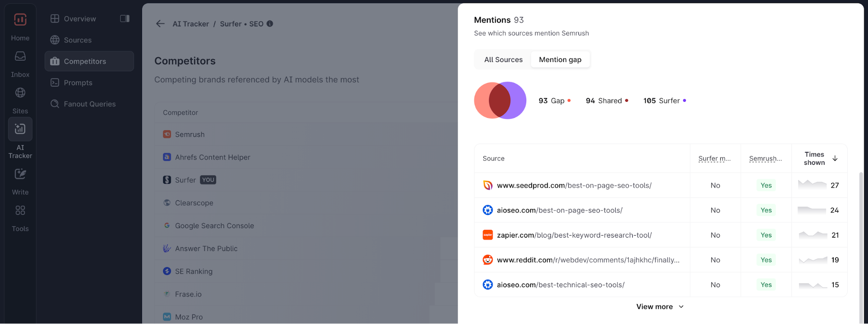868x324 pixels.
Task: Open the Tools grid icon
Action: [20, 210]
